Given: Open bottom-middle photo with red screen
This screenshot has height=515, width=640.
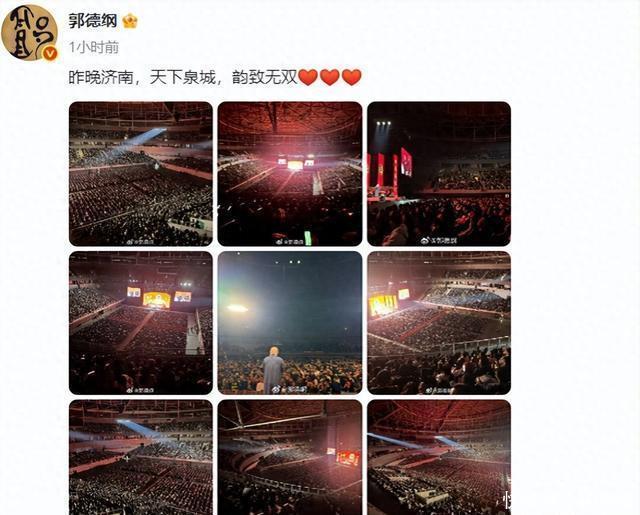Looking at the screenshot, I should 290,457.
